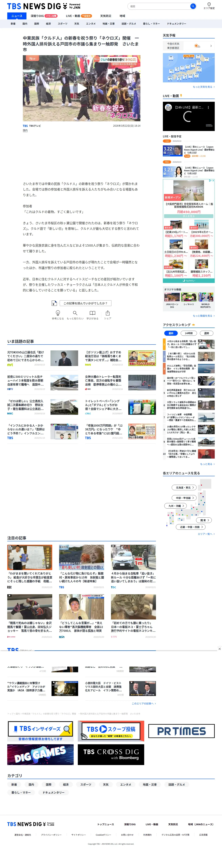This screenshot has width=222, height=868.
Task: Click the blue search magnifier button
Action: click(193, 6)
